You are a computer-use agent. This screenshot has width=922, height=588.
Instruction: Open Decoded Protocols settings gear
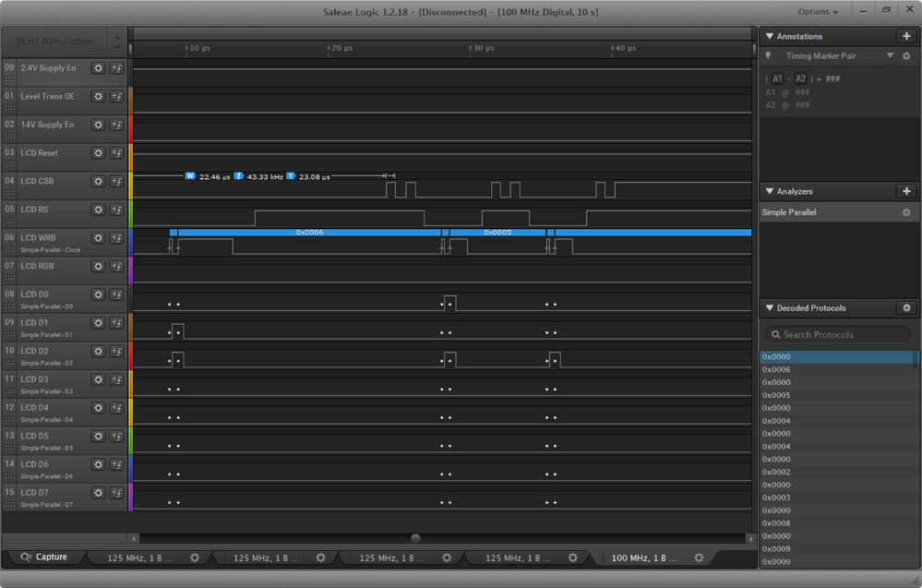[x=906, y=307]
